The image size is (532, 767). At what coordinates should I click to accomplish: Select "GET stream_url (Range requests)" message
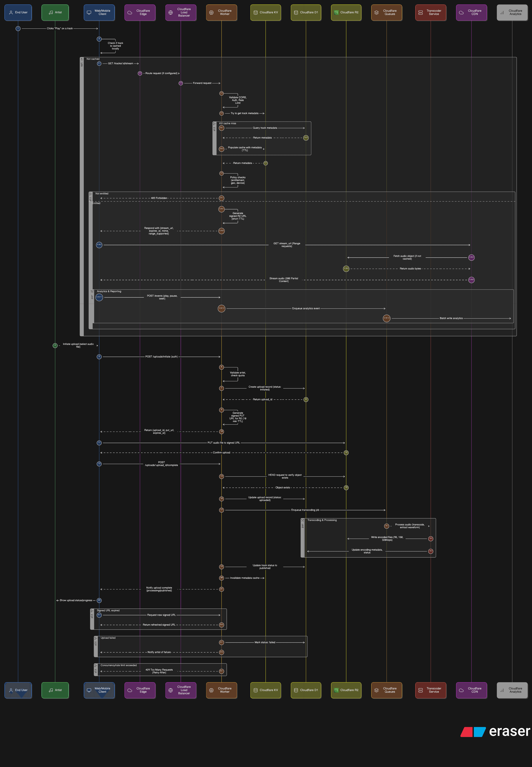tap(287, 245)
